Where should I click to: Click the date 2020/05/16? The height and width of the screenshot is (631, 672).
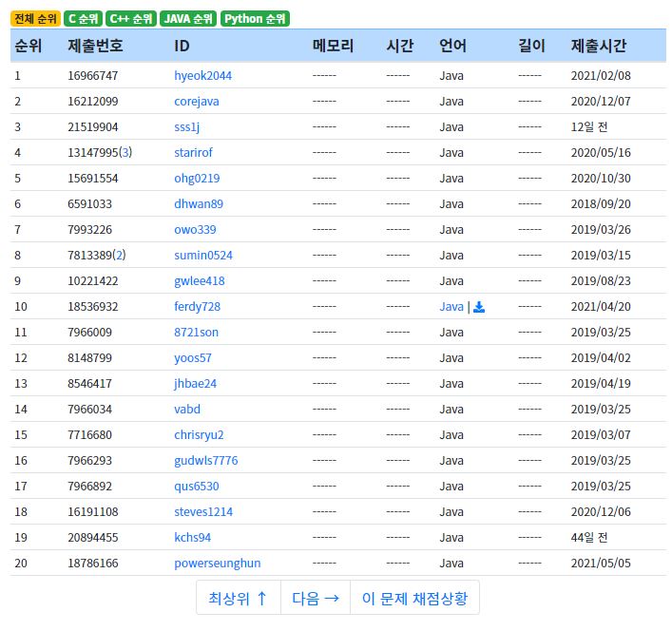point(601,152)
